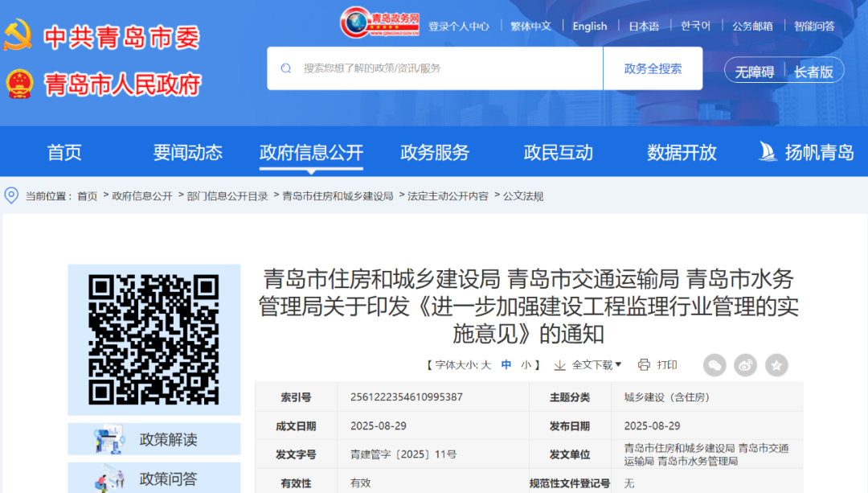The width and height of the screenshot is (868, 493).
Task: Click the Weibo share icon
Action: [x=745, y=365]
